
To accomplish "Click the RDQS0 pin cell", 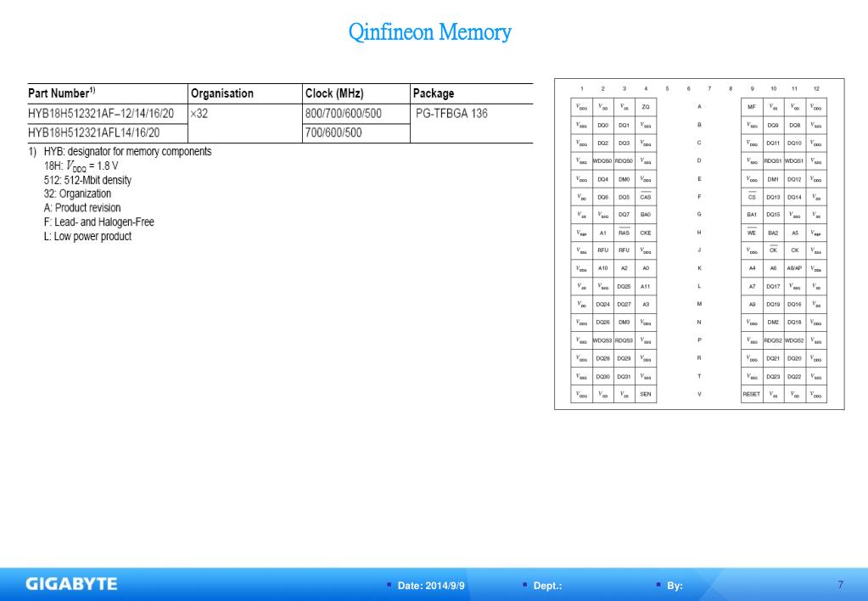I will pos(624,161).
